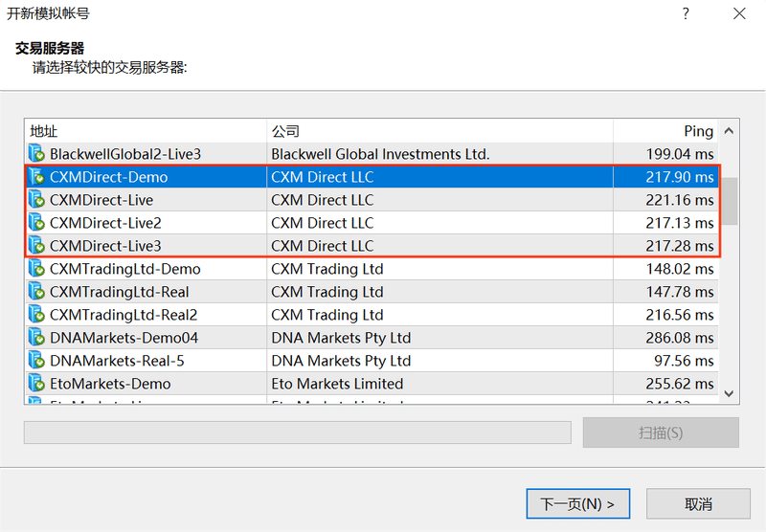The height and width of the screenshot is (532, 766).
Task: Click the 148.02 ms ping value
Action: [680, 269]
